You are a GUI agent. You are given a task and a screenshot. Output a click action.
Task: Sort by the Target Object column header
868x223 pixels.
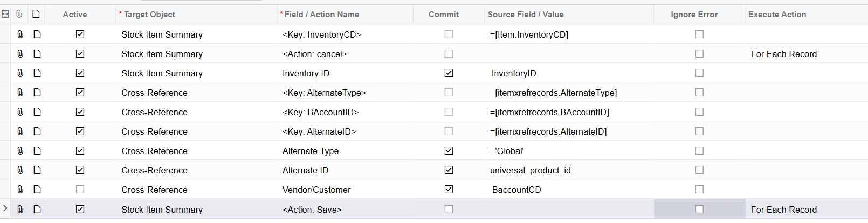click(x=149, y=15)
